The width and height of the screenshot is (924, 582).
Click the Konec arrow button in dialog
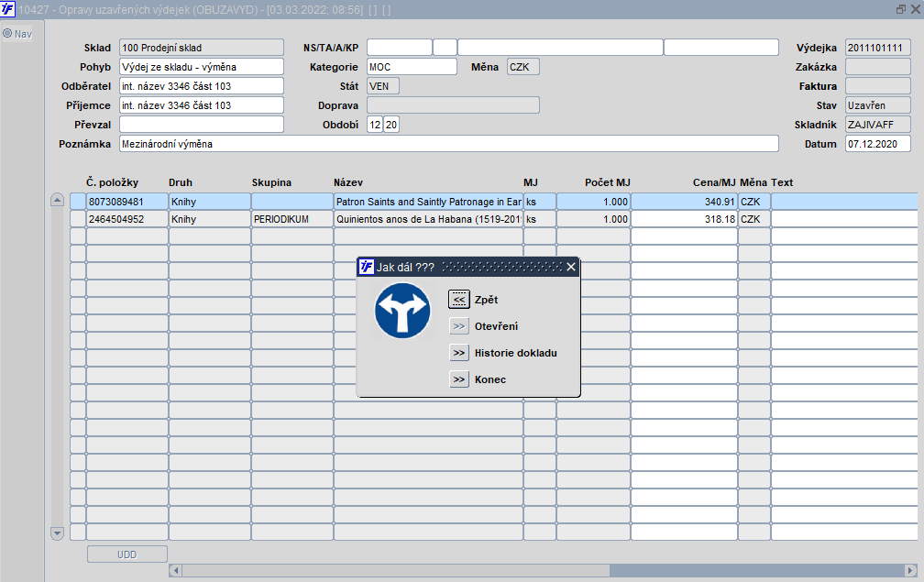(459, 379)
